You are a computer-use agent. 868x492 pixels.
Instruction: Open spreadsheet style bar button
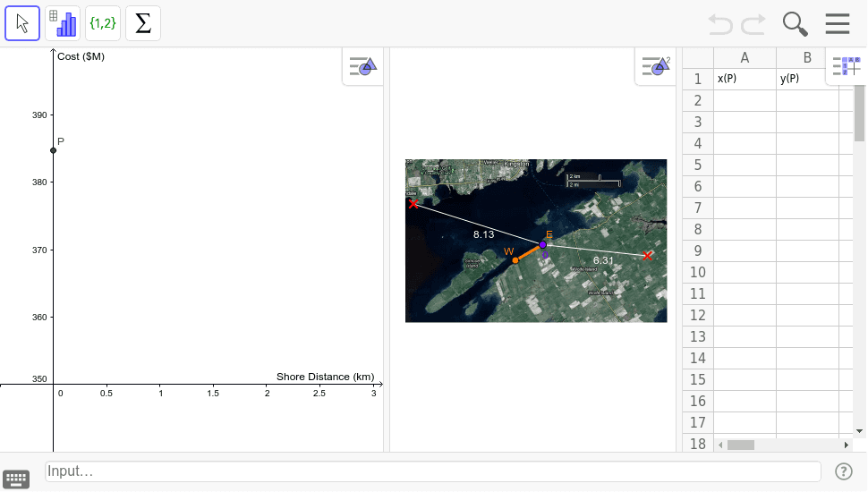coord(847,66)
